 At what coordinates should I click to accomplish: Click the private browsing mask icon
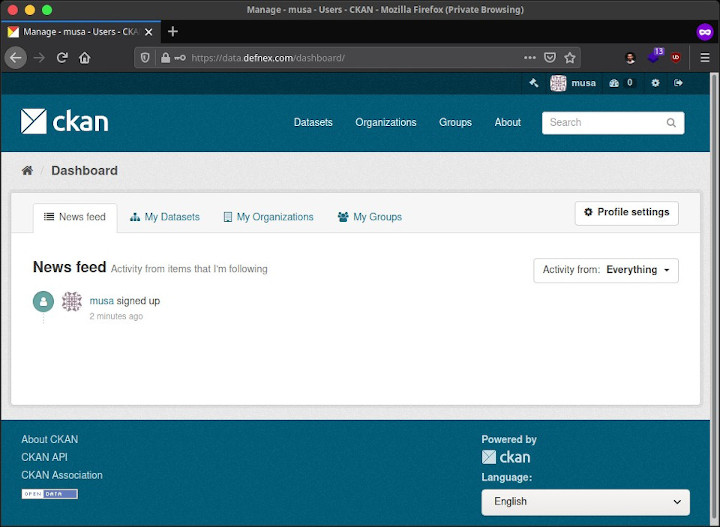(705, 32)
